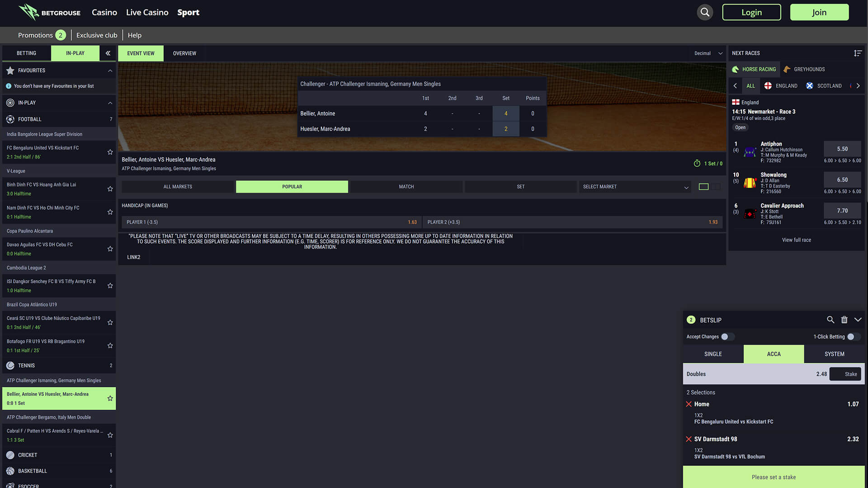Go to previous country in races filter
Viewport: 868px width, 488px height.
[x=735, y=86]
